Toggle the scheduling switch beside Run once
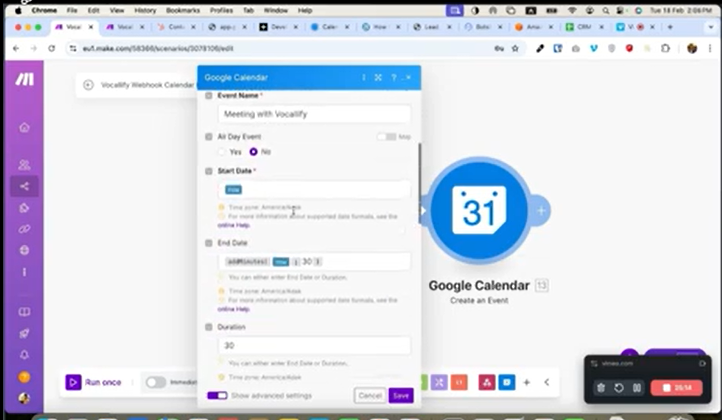This screenshot has width=722, height=420. click(x=155, y=382)
